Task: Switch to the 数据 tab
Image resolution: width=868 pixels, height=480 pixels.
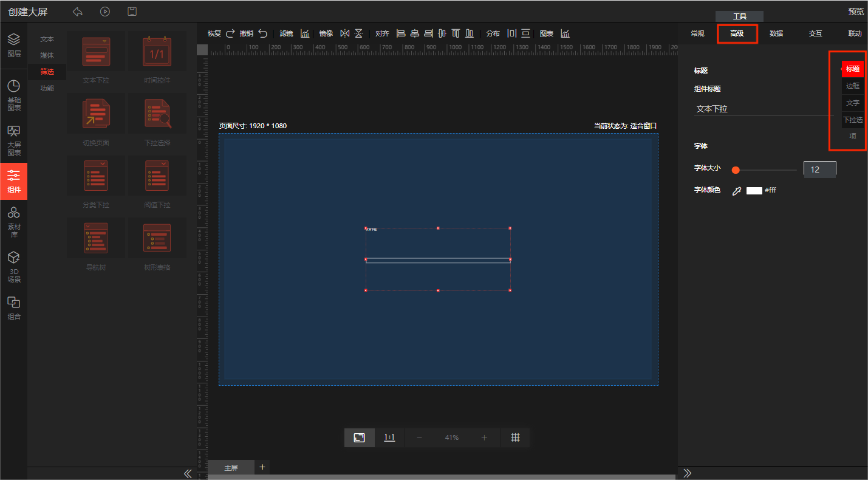Action: coord(776,33)
